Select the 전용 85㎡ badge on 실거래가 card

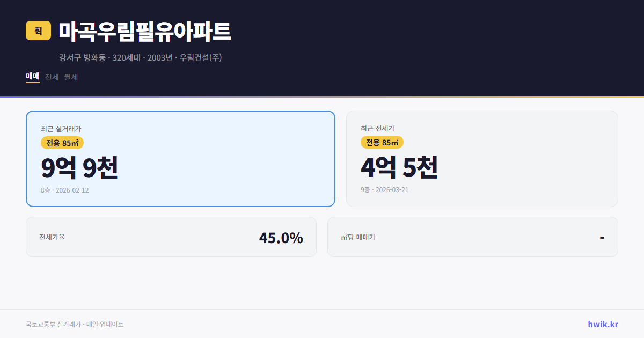coord(61,143)
